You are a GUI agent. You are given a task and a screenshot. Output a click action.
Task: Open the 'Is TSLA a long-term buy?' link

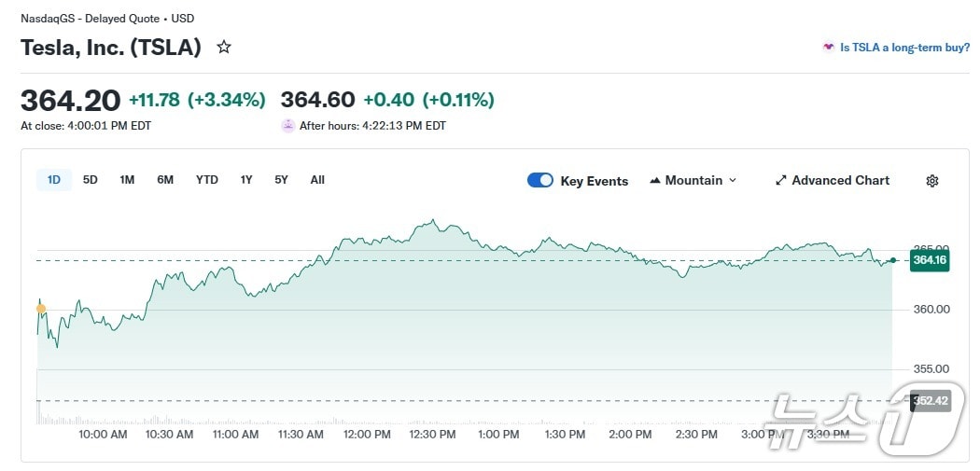[x=904, y=48]
